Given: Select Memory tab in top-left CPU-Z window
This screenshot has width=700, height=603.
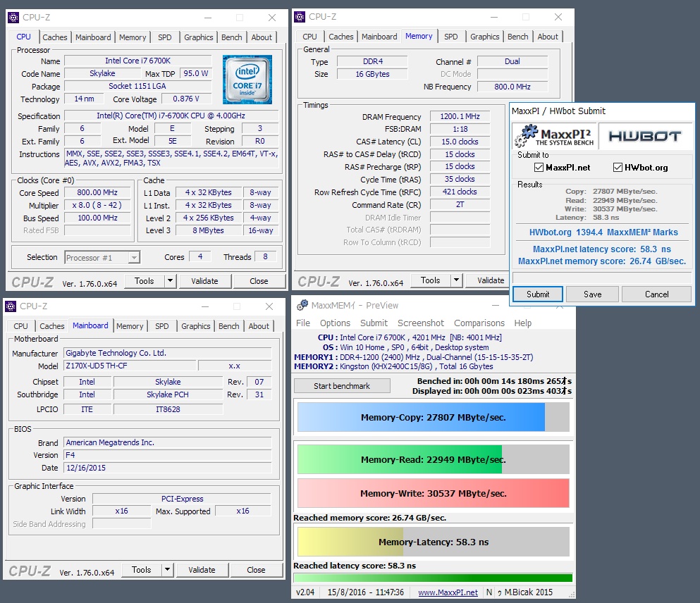Looking at the screenshot, I should pyautogui.click(x=132, y=37).
